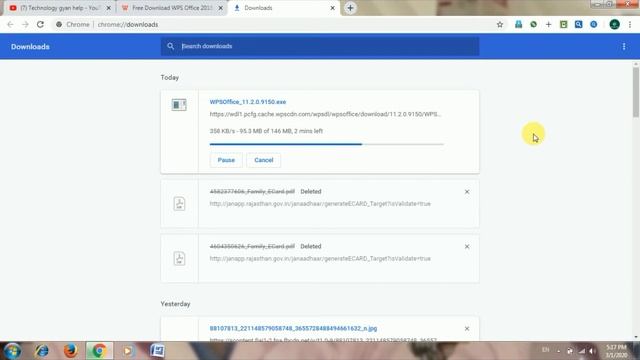
Task: Select the Downloads tab
Action: (284, 8)
